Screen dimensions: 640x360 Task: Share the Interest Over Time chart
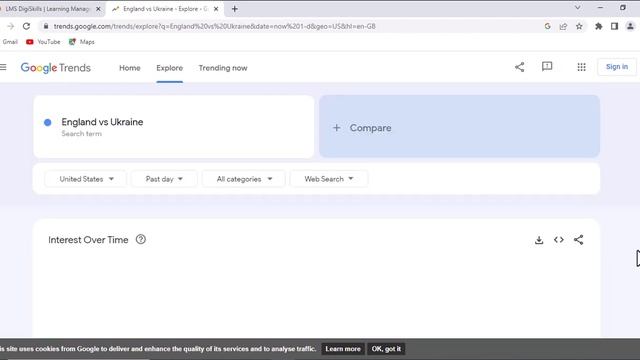578,240
